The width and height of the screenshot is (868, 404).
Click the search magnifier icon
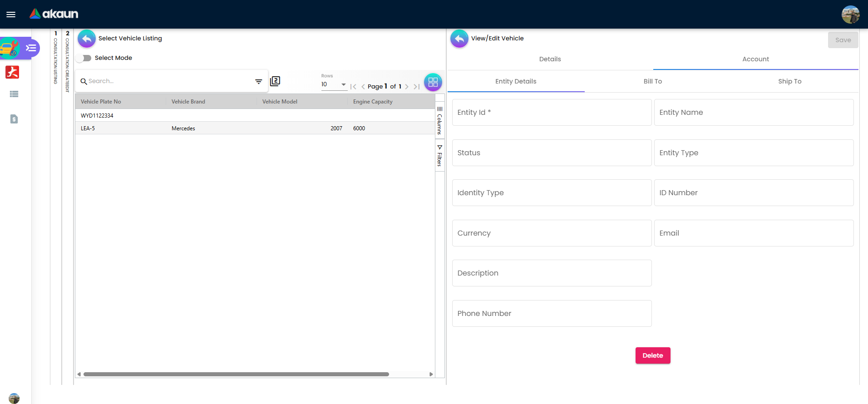tap(84, 81)
